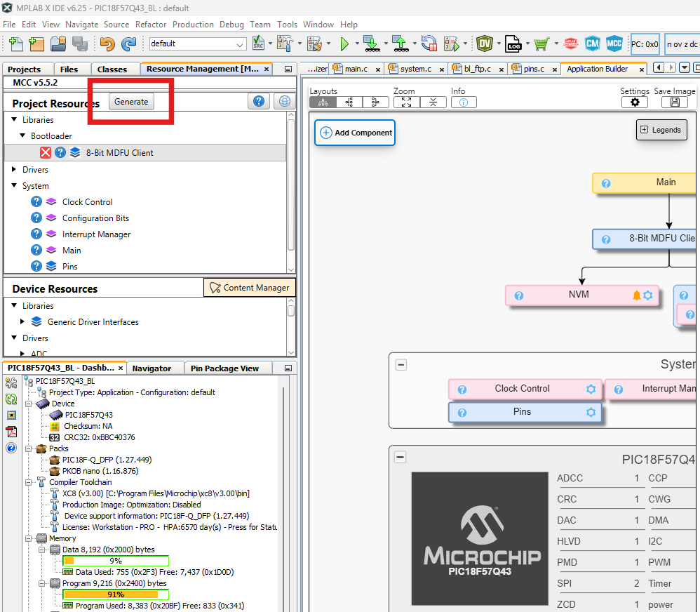Open Application Builder settings gear

[634, 102]
